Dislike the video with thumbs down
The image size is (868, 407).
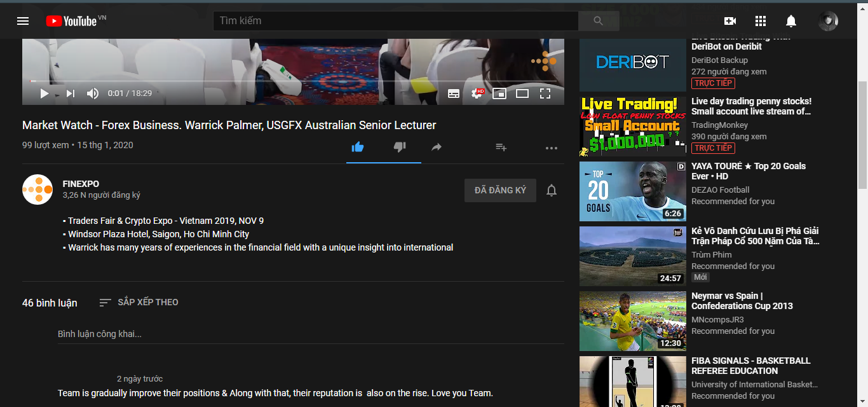pyautogui.click(x=400, y=148)
